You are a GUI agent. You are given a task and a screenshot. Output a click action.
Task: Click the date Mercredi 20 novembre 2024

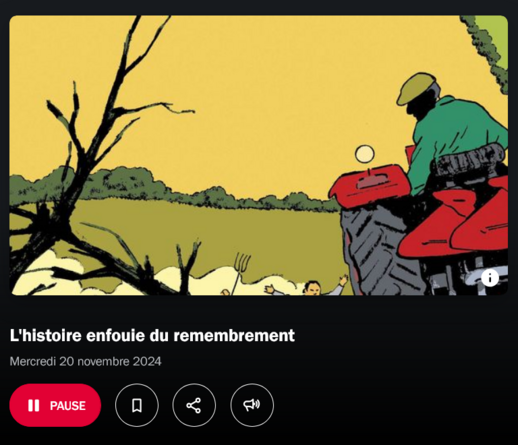pyautogui.click(x=85, y=361)
